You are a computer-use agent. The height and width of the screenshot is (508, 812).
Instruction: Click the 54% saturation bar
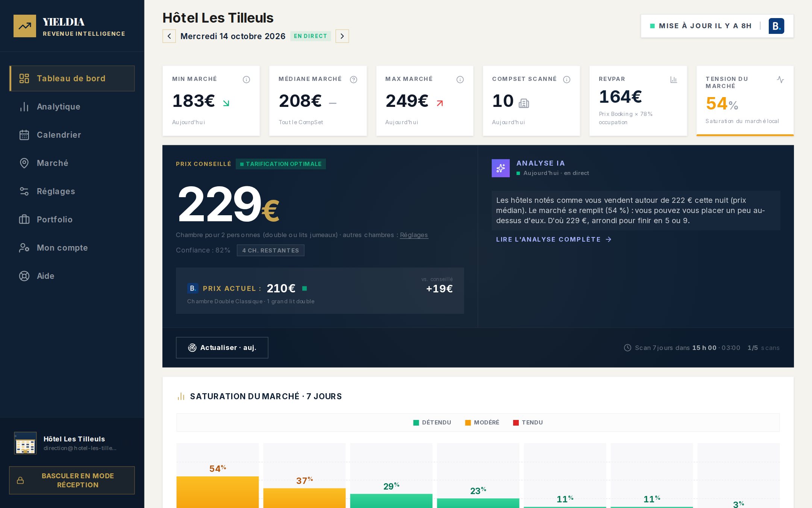[x=218, y=492]
